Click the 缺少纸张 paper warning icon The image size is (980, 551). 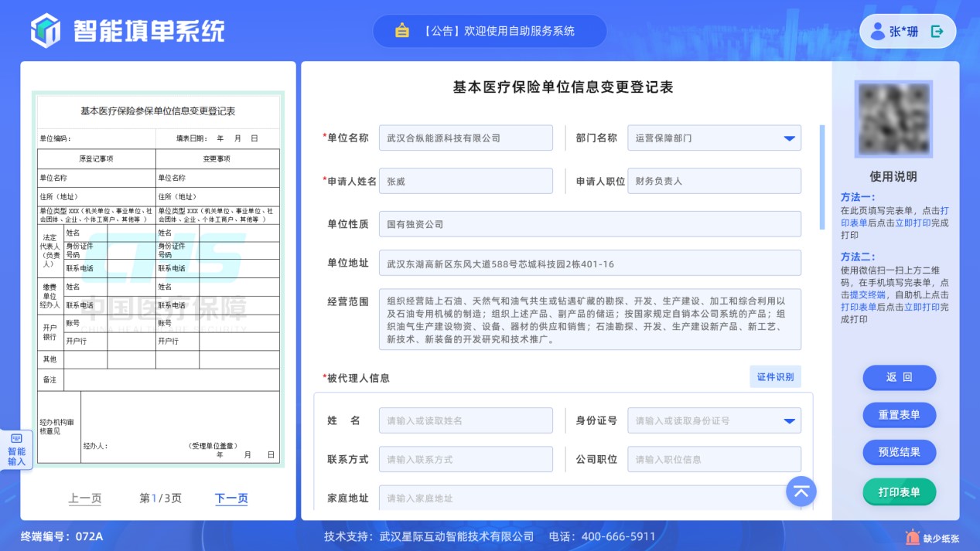(x=913, y=537)
